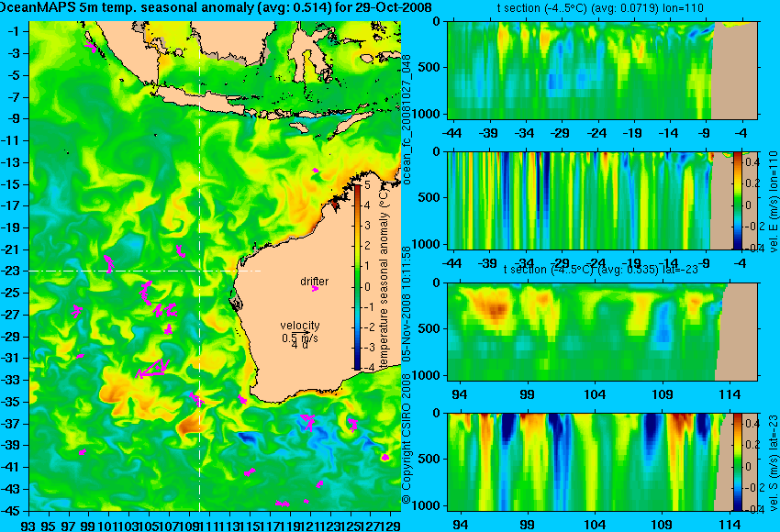This screenshot has height=532, width=780.
Task: Click the '0' tick on the temperature color bar
Action: (x=368, y=286)
